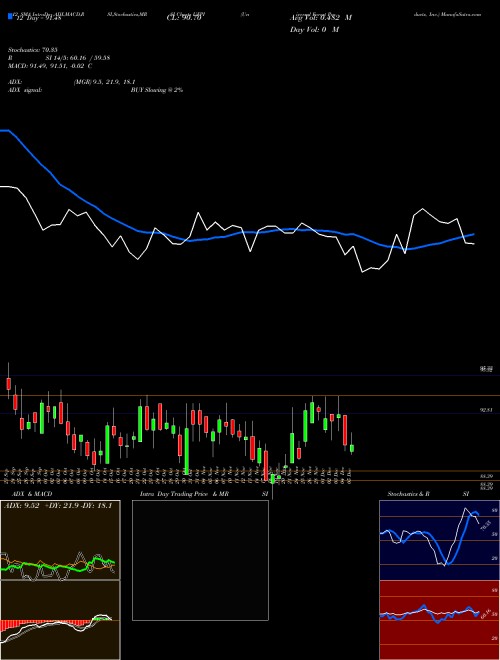Screen dimensions: 500x660
Task: Click the 'Stochastics & R SI' panel title
Action: coord(428,494)
